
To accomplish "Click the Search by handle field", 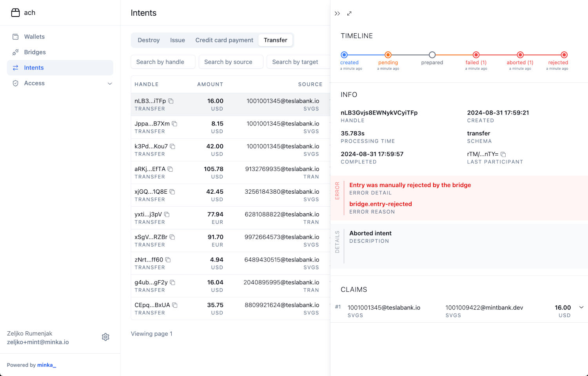I will 163,62.
